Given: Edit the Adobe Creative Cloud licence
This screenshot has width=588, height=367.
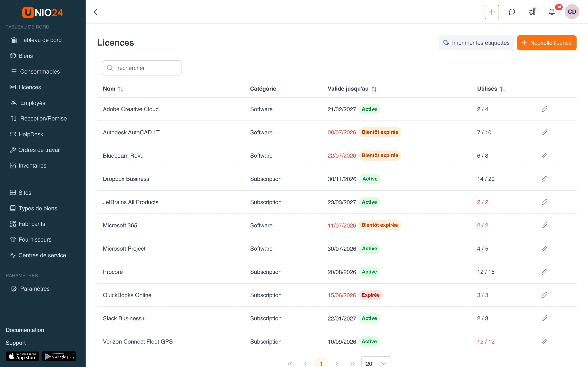Looking at the screenshot, I should tap(544, 109).
